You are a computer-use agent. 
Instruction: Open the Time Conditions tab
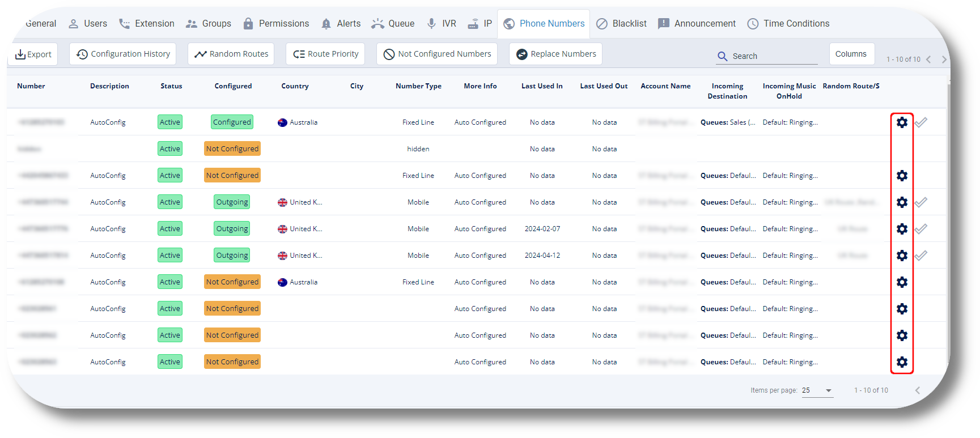(788, 24)
